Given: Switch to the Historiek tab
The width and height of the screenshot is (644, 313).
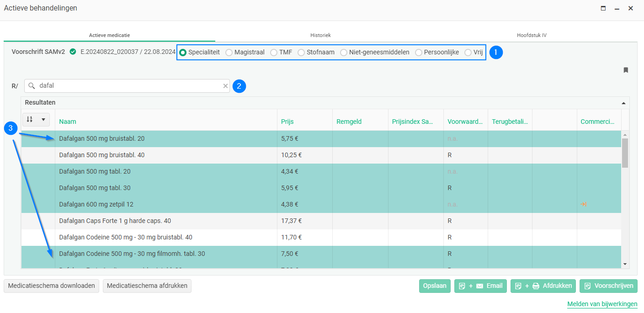Looking at the screenshot, I should (x=320, y=35).
